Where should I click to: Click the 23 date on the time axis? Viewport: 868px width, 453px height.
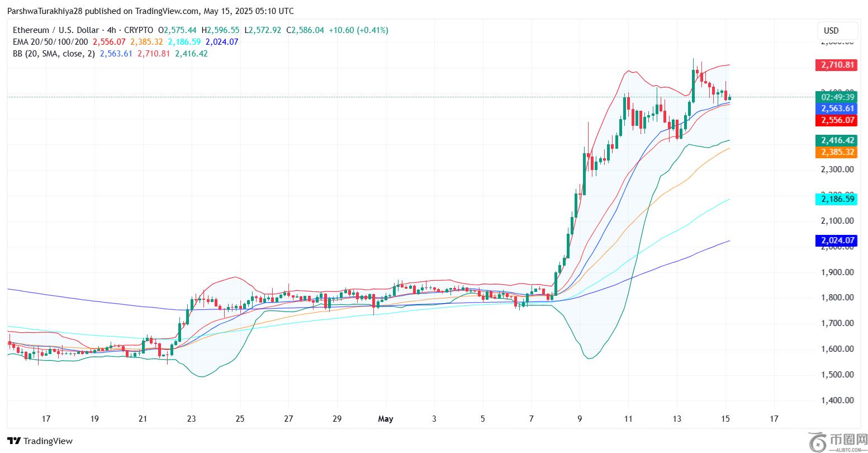192,419
